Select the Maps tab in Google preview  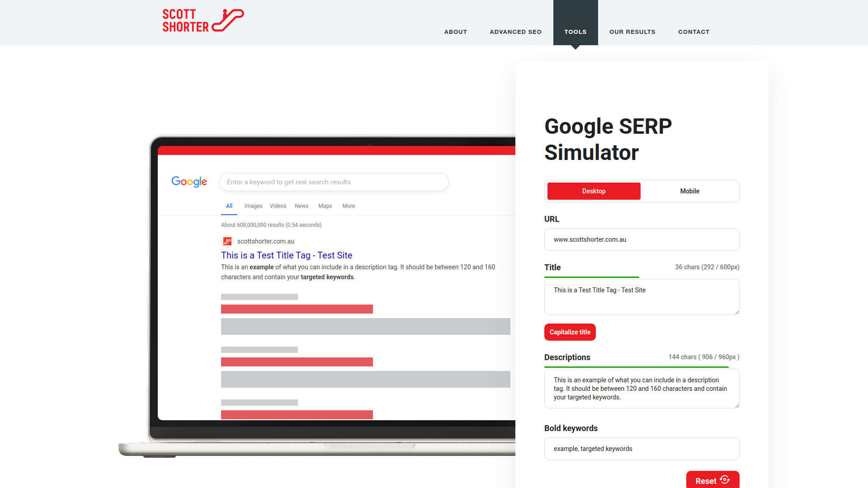pyautogui.click(x=325, y=206)
